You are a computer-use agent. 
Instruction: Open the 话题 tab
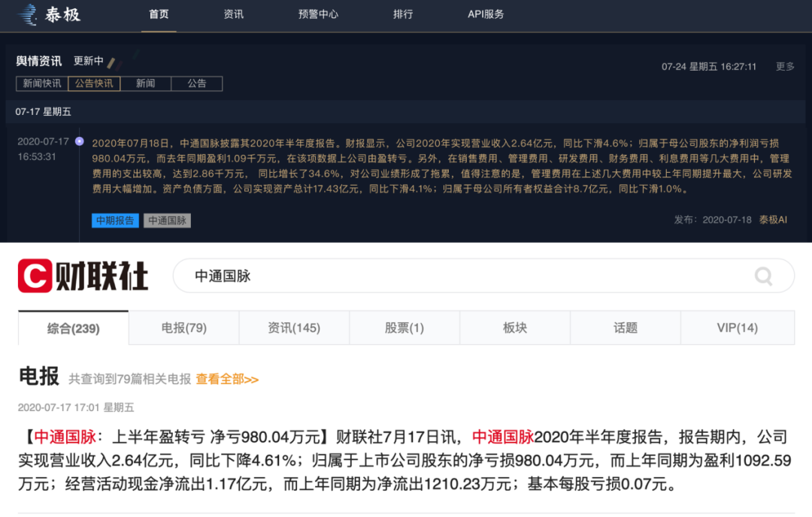(625, 328)
